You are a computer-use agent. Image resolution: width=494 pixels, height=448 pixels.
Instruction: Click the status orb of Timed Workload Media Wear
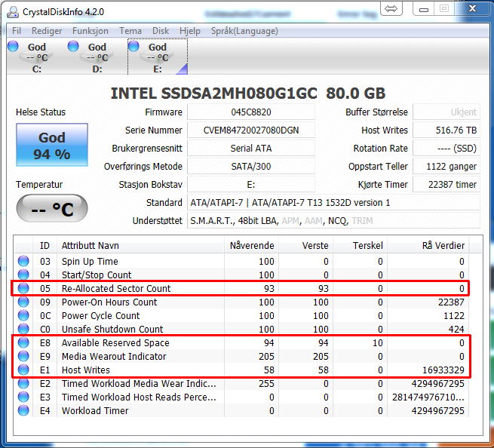pyautogui.click(x=23, y=383)
